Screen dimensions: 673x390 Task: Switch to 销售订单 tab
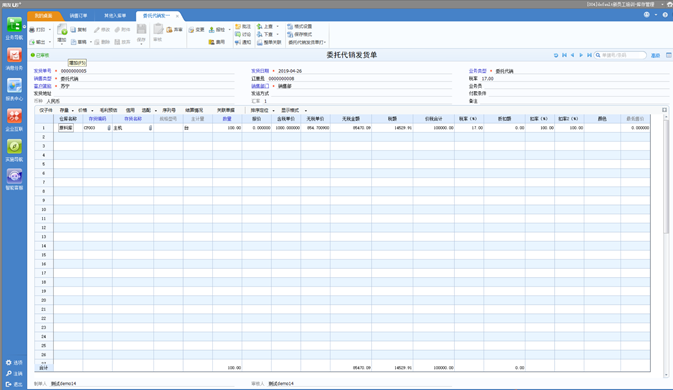coord(79,16)
